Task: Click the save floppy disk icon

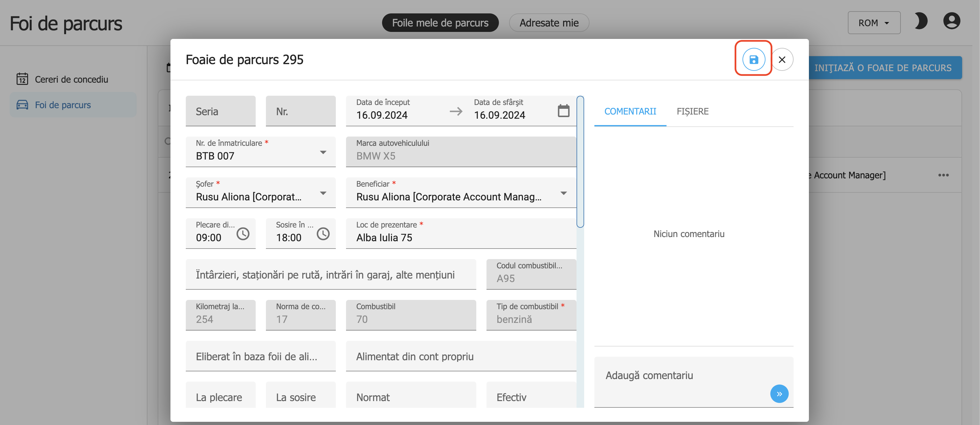Action: (753, 60)
